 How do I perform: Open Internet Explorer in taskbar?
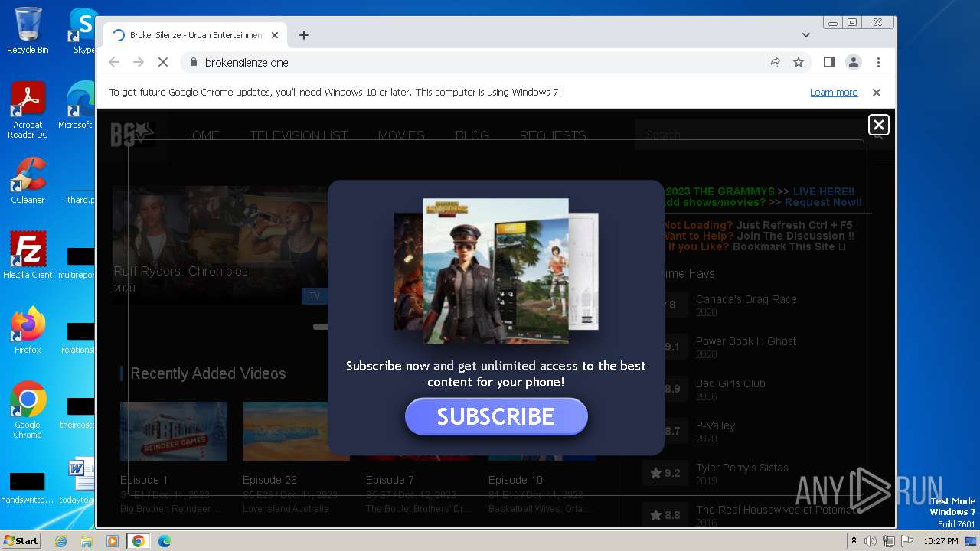(x=60, y=541)
